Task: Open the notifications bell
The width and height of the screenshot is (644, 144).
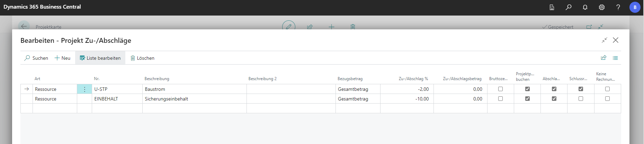Action: 585,7
